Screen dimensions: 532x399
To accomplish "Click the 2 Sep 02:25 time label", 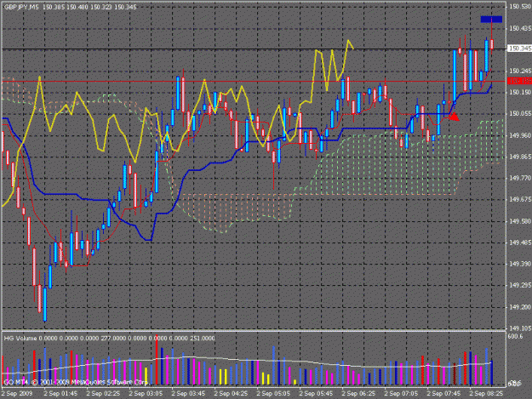I will coord(103,394).
